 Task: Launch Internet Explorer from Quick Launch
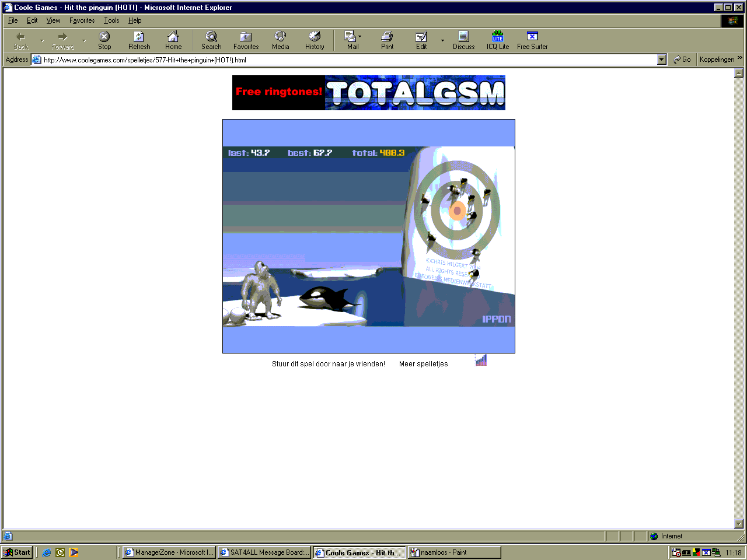pyautogui.click(x=47, y=552)
